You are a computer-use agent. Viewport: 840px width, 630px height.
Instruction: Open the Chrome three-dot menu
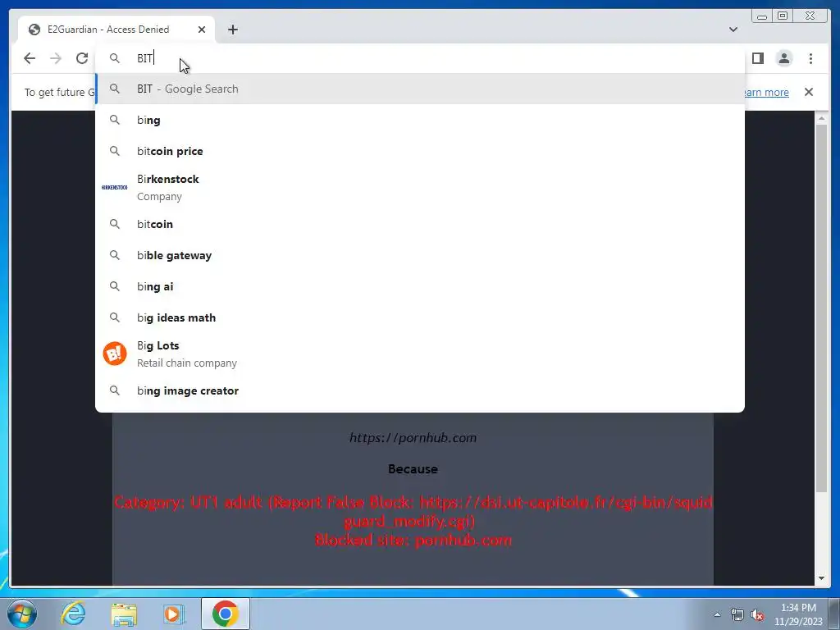pyautogui.click(x=810, y=58)
